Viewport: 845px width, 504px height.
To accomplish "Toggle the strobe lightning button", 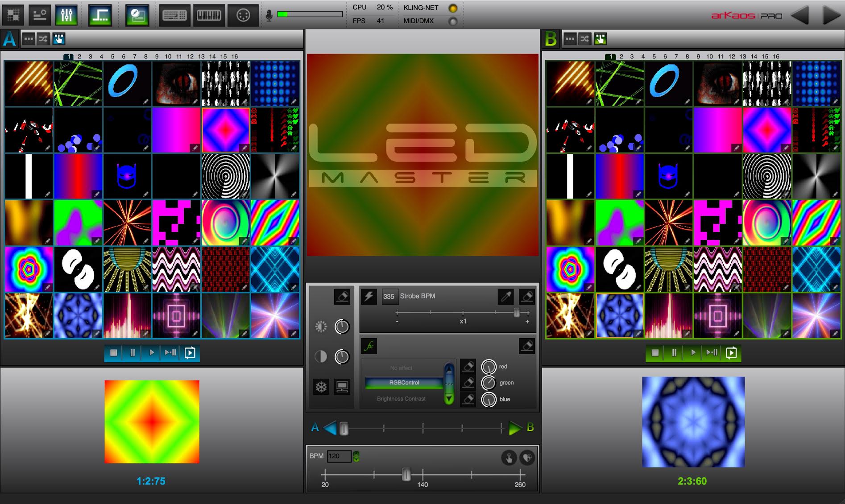I will click(369, 297).
